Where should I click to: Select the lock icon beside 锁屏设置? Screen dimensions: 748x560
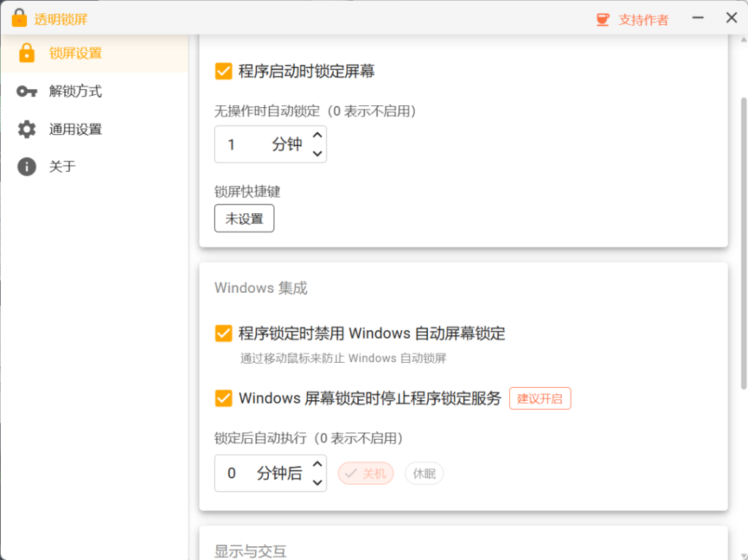[26, 53]
